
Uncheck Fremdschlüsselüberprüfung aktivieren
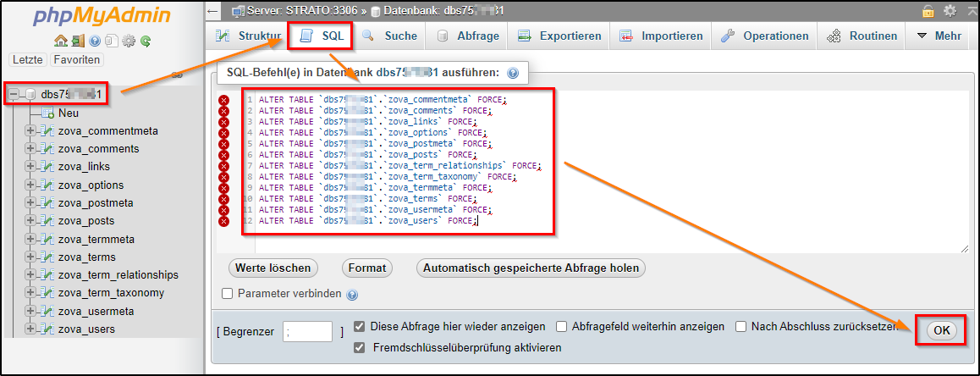[360, 347]
